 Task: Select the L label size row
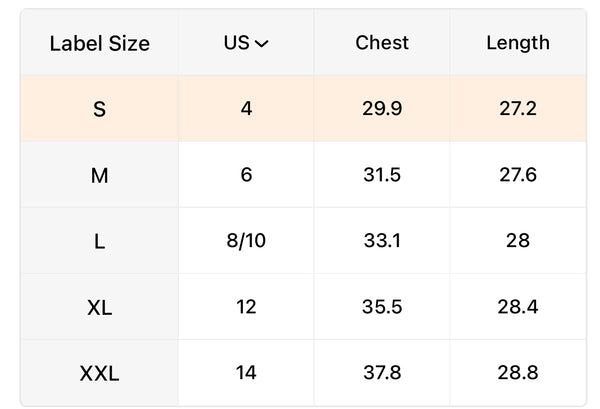[x=303, y=241]
